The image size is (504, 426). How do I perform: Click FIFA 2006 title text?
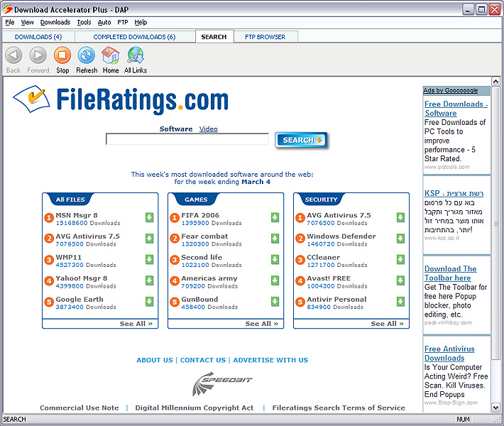pos(200,215)
